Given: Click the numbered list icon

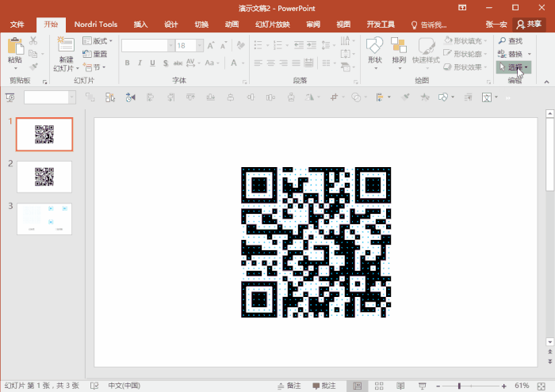Looking at the screenshot, I should [277, 45].
